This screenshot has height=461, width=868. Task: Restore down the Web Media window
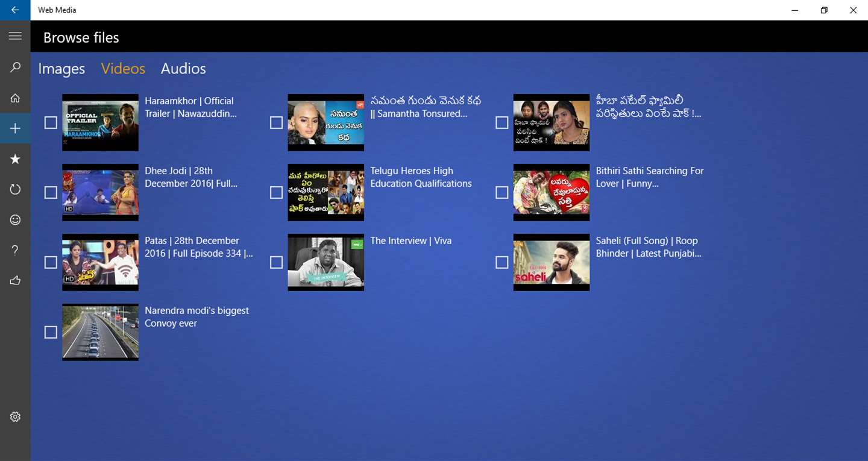coord(824,10)
